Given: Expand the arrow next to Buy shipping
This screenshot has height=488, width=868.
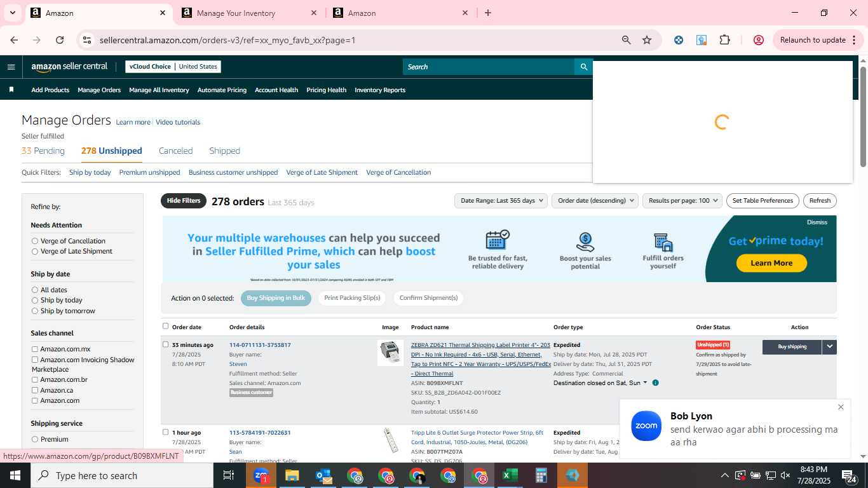Looking at the screenshot, I should click(829, 346).
